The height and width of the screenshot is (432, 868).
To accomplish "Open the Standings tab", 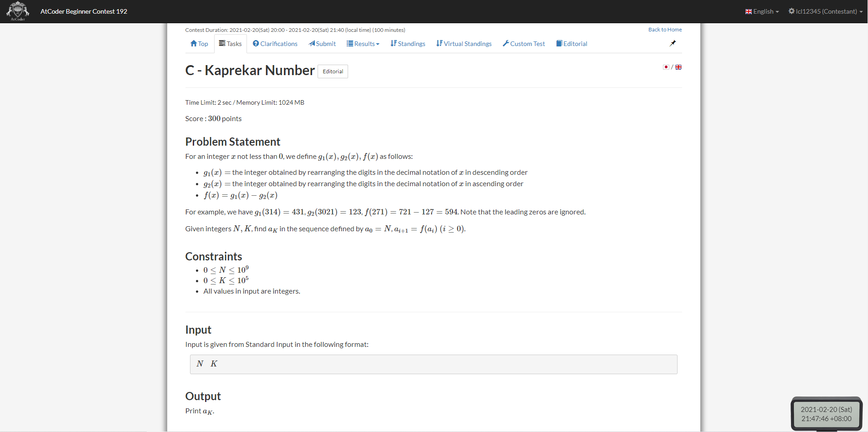I will pos(408,44).
